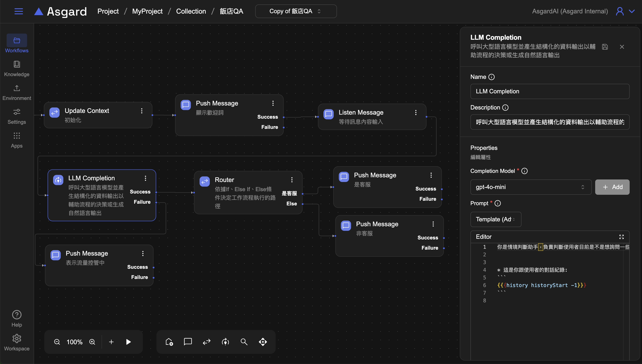This screenshot has width=642, height=364.
Task: Expand the prompt Editor to fullscreen
Action: click(x=621, y=237)
